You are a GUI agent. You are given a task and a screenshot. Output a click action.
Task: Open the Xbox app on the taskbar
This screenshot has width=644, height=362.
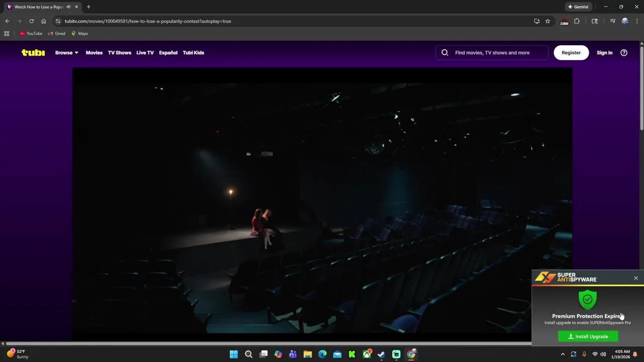click(x=367, y=354)
